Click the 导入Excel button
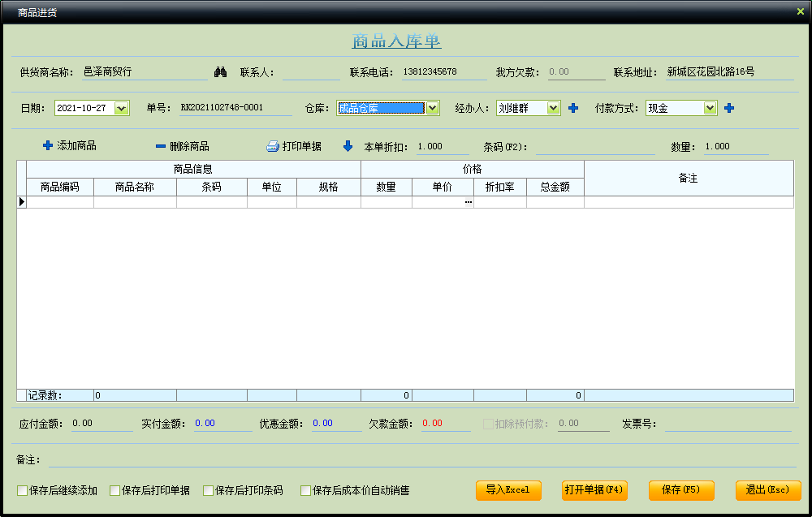The image size is (812, 517). 508,490
